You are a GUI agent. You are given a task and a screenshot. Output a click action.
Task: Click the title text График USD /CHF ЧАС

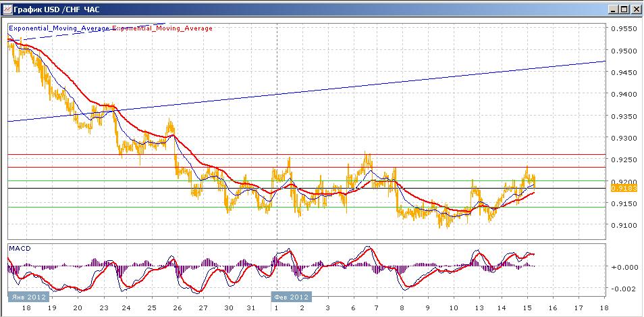coord(56,9)
